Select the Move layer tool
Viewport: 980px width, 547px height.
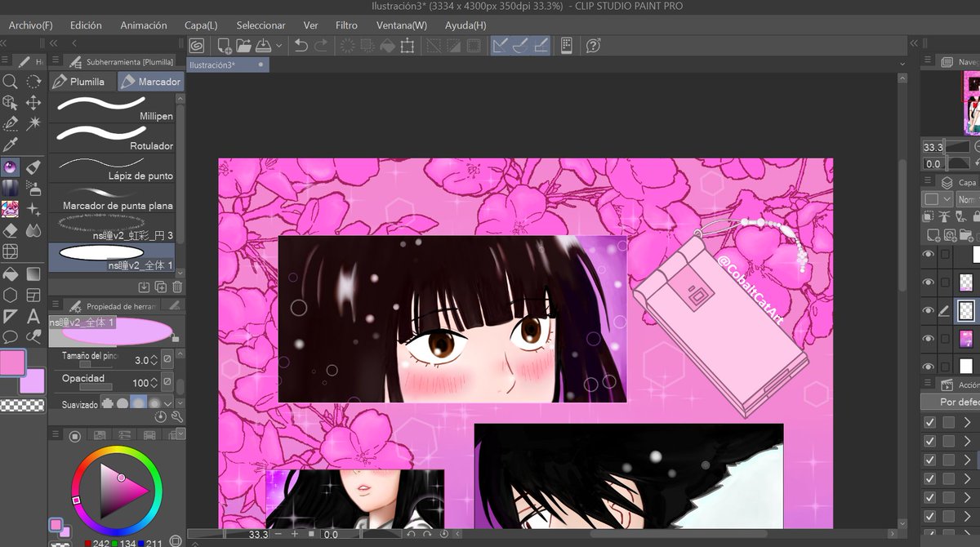click(x=35, y=102)
